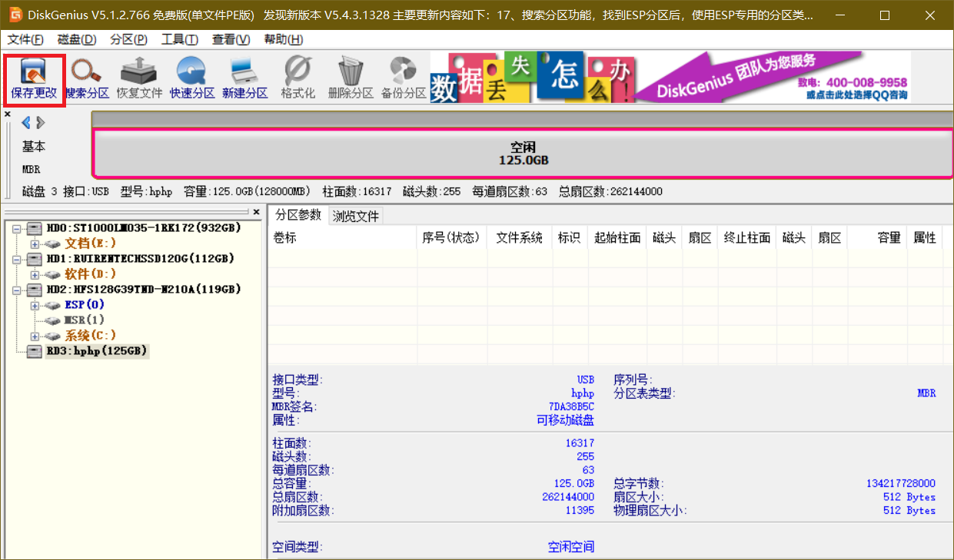This screenshot has height=560, width=954.
Task: Expand the 文档(E:) partition node
Action: point(35,244)
